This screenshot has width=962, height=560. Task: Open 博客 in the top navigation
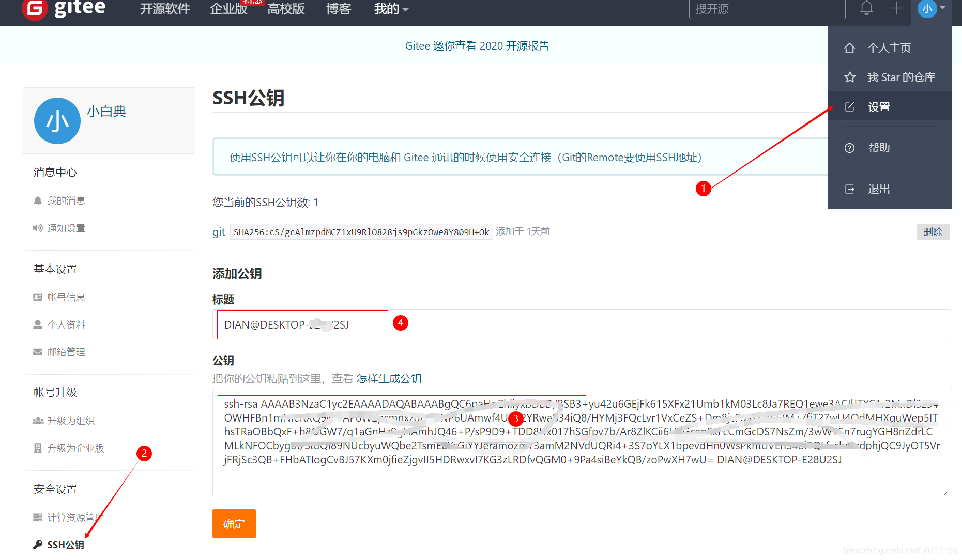tap(339, 9)
